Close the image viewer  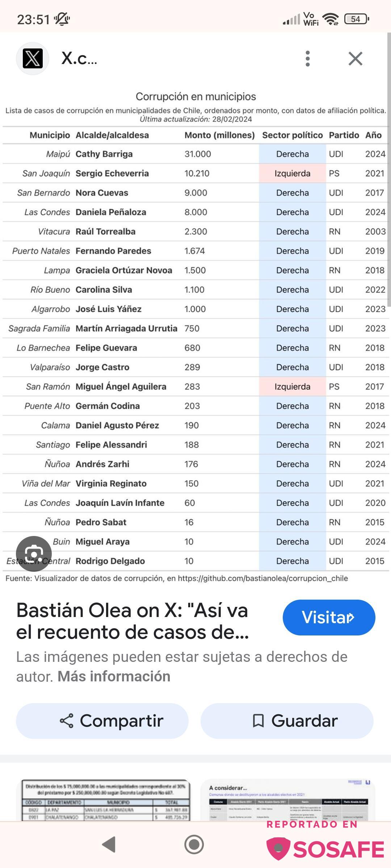click(x=355, y=59)
